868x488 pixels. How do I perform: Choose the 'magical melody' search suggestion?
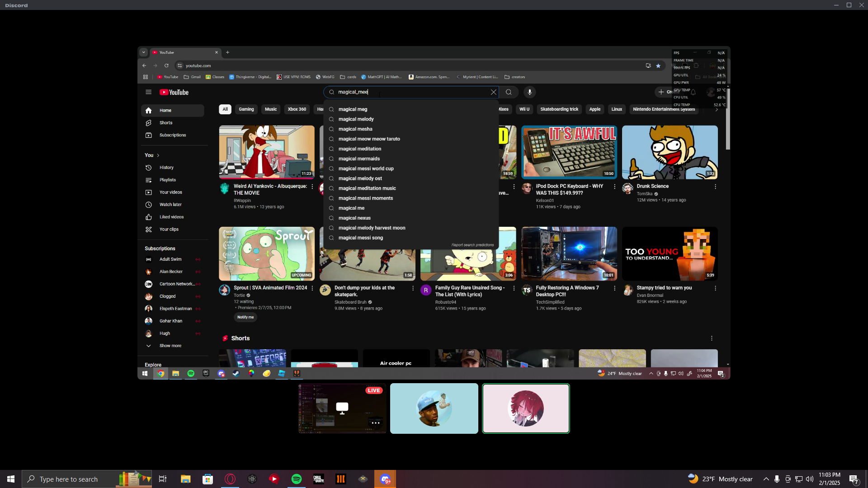tap(356, 119)
